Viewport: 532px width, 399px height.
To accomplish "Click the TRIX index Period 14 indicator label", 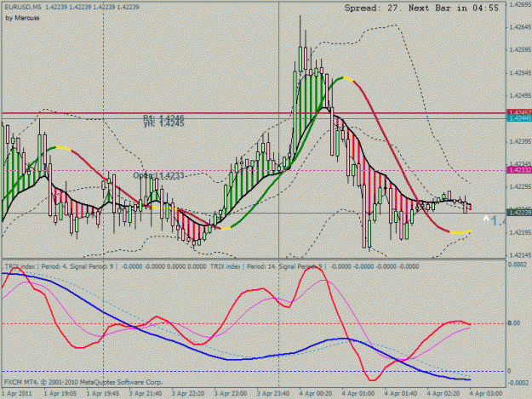I will (x=314, y=266).
